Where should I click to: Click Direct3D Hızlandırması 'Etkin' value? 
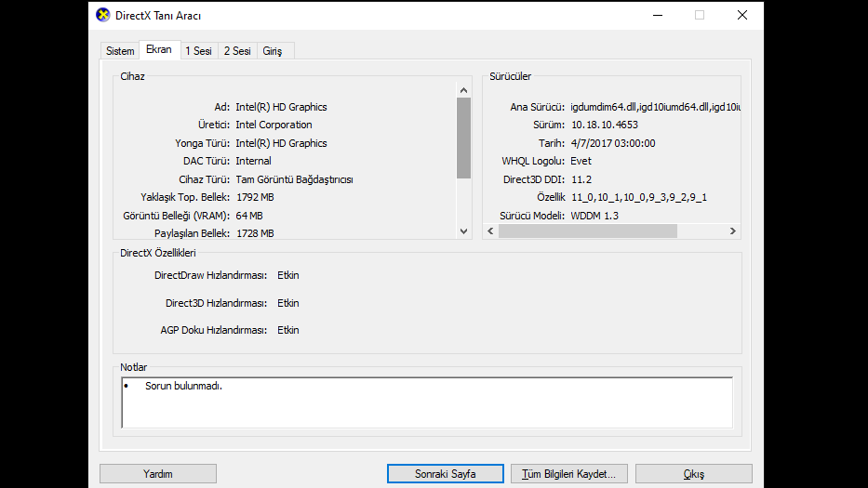click(287, 303)
